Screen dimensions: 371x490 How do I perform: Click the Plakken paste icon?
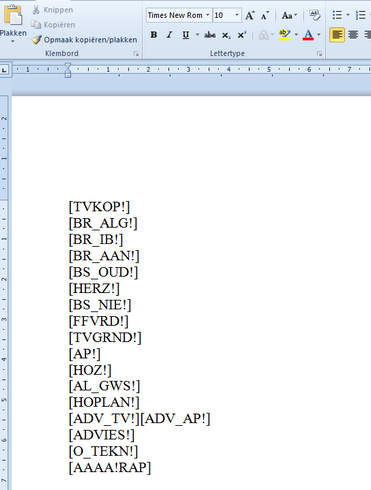(x=13, y=15)
